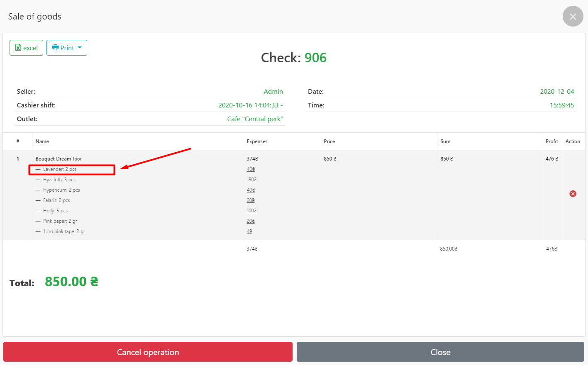This screenshot has width=588, height=365.
Task: Click the check number 906
Action: (315, 58)
